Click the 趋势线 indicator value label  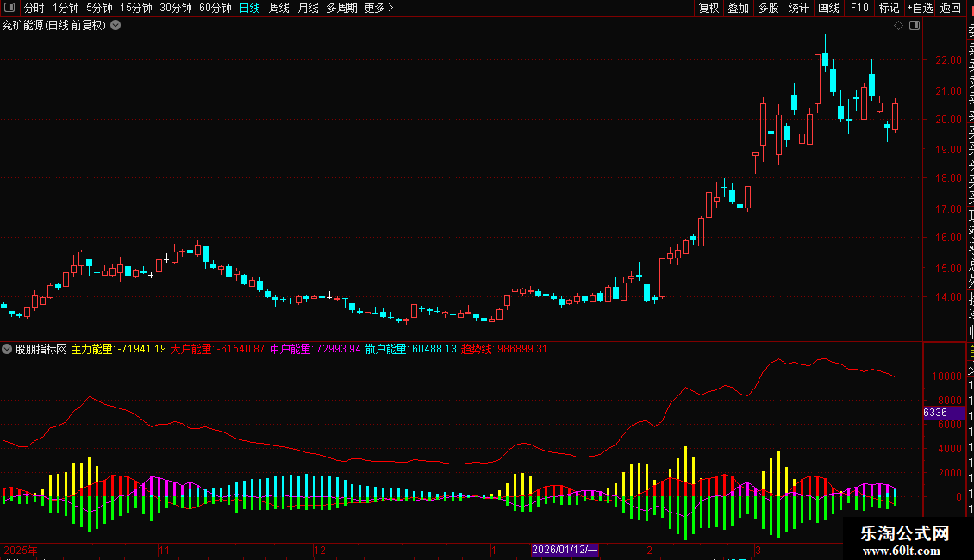[x=503, y=349]
